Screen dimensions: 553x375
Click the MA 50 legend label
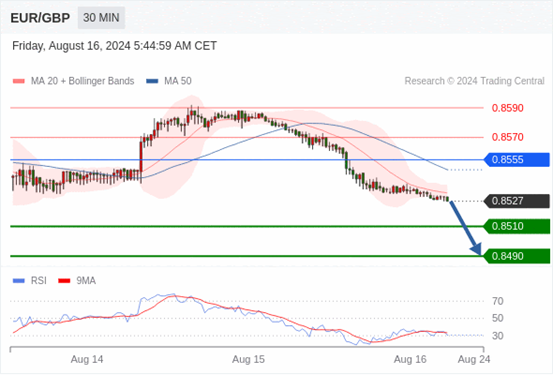tap(178, 81)
